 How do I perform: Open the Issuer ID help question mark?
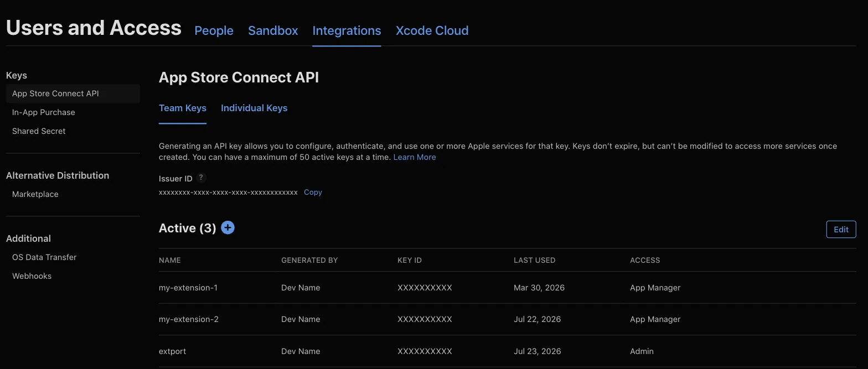point(201,178)
